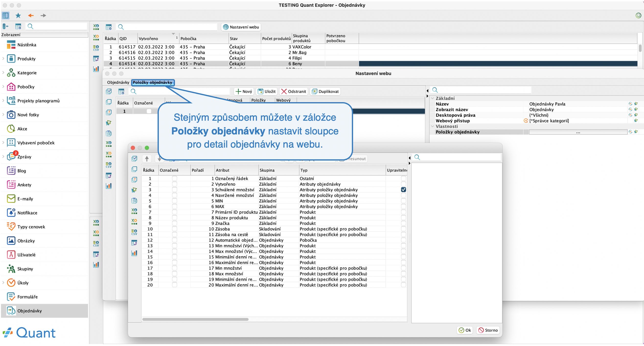644x346 pixels.
Task: Click the orders table vertical scrollbar
Action: click(x=640, y=48)
